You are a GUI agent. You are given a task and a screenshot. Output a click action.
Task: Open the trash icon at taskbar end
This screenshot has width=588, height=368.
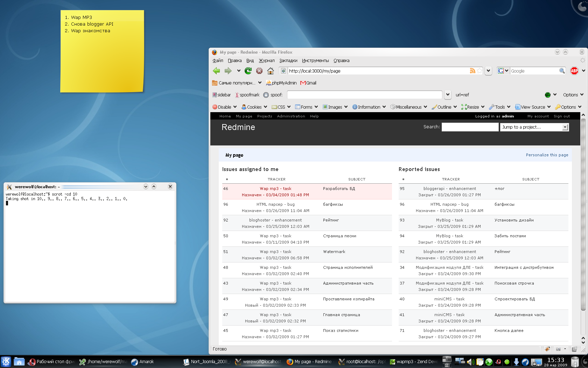(575, 362)
